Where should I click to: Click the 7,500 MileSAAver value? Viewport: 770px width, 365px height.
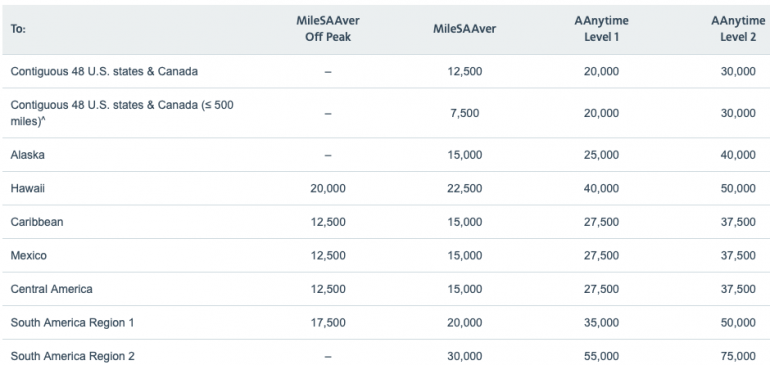tap(465, 113)
